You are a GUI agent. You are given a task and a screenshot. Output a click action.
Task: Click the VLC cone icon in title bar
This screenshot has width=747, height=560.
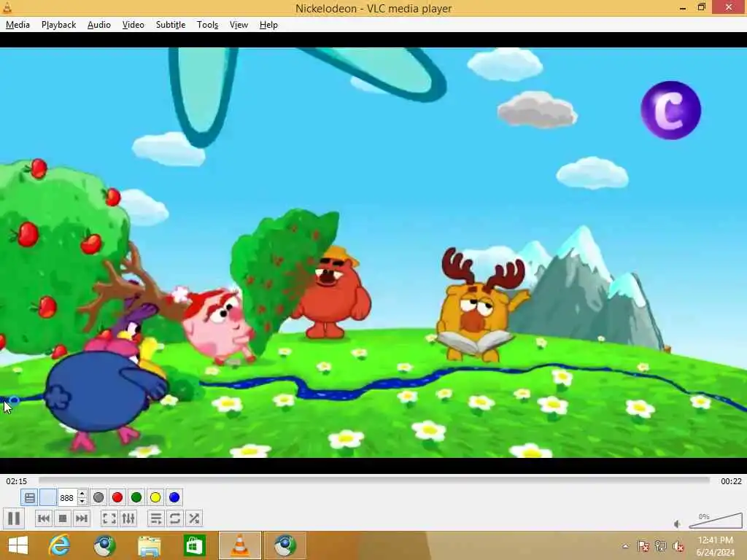7,7
